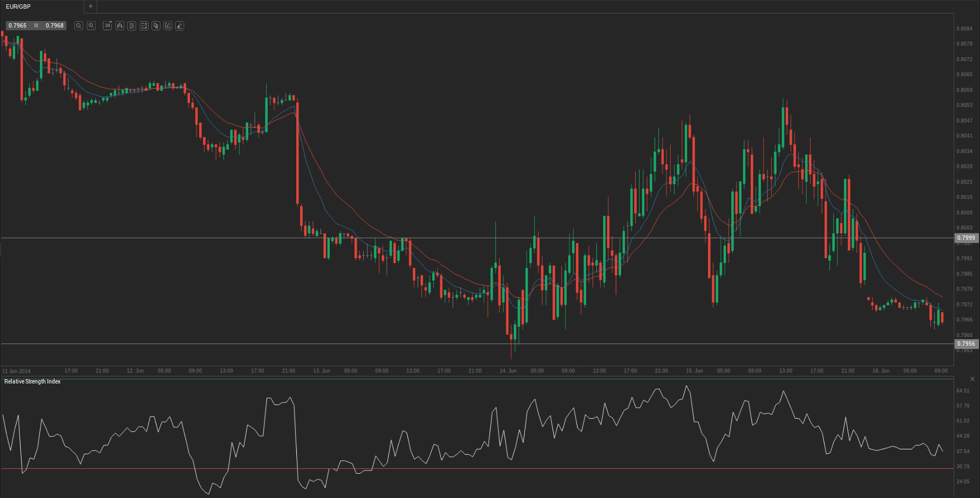Click the 0.7968 buy price button
The width and height of the screenshot is (980, 498).
click(55, 25)
